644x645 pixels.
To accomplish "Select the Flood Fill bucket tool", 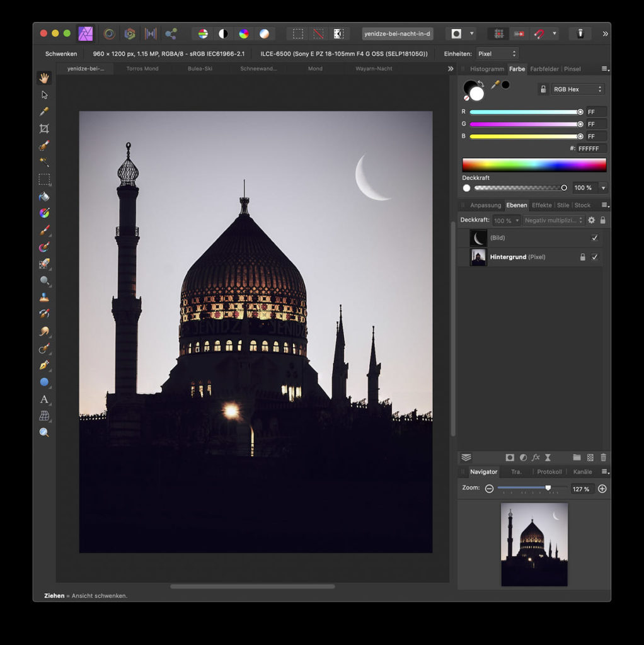I will (44, 197).
